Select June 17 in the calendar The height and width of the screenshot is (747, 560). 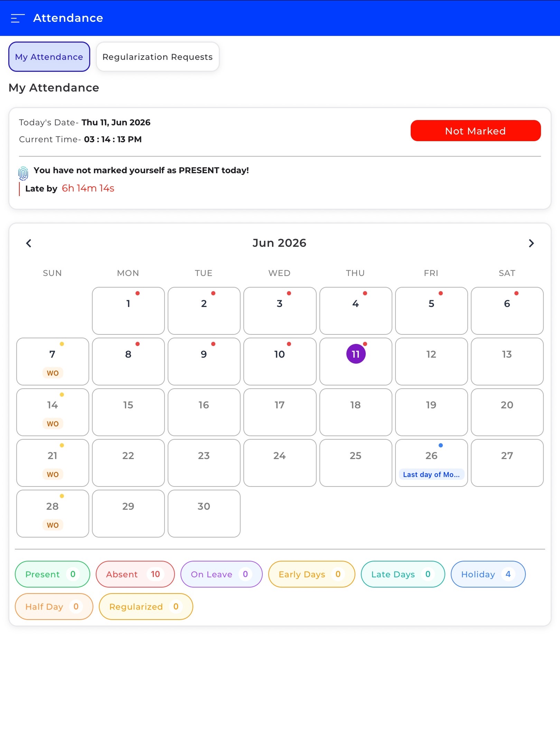[280, 412]
